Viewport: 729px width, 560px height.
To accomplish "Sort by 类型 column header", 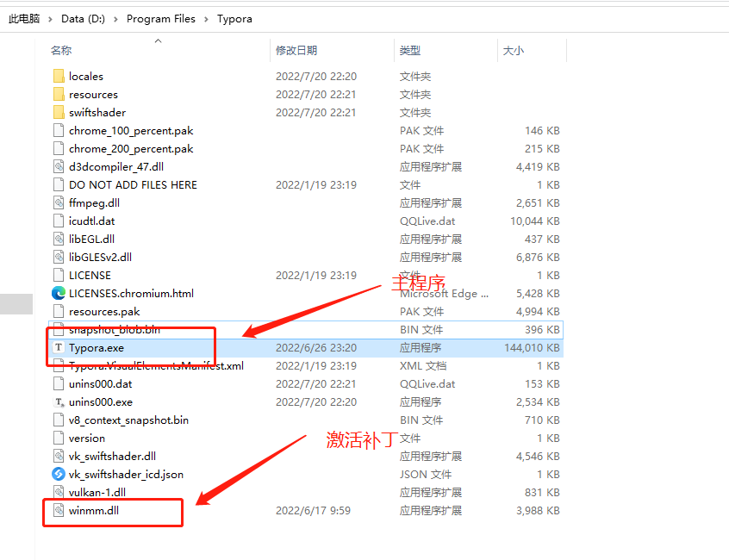I will point(410,50).
